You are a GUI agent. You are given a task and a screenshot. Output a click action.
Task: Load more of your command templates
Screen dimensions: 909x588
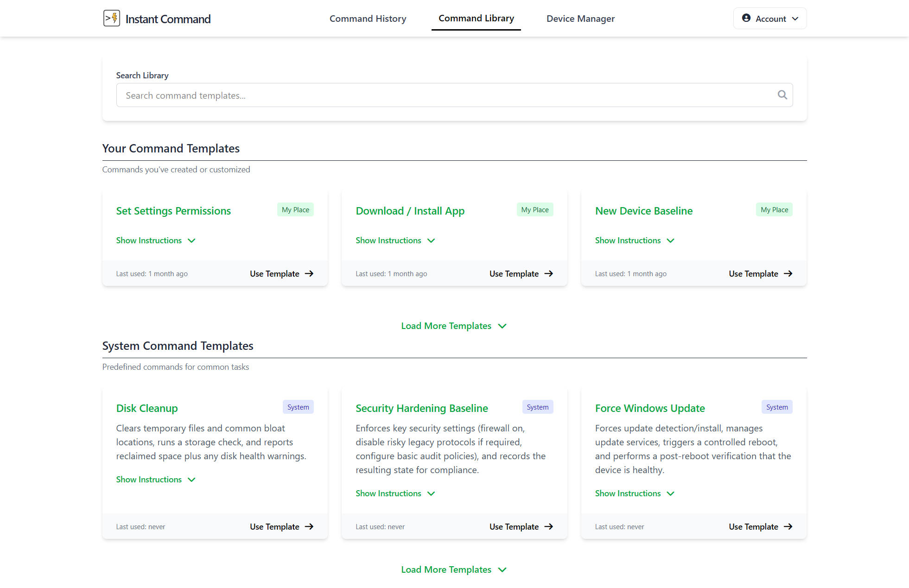click(454, 326)
